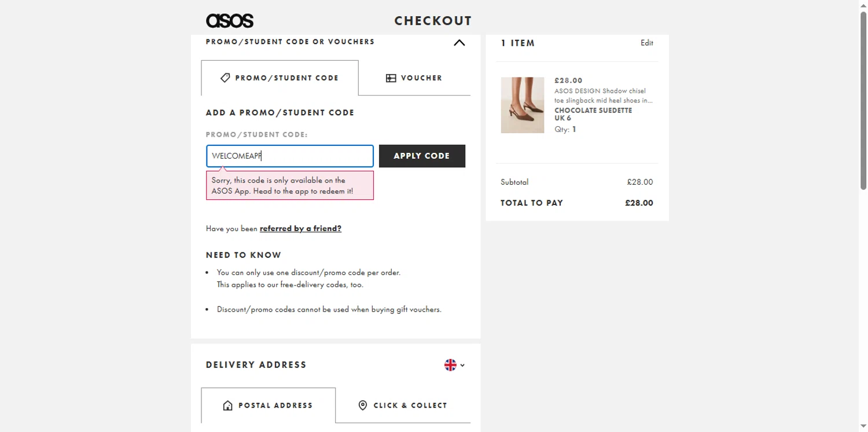Viewport: 868px width, 432px height.
Task: Click the ASOS DESIGN product name text
Action: click(604, 96)
